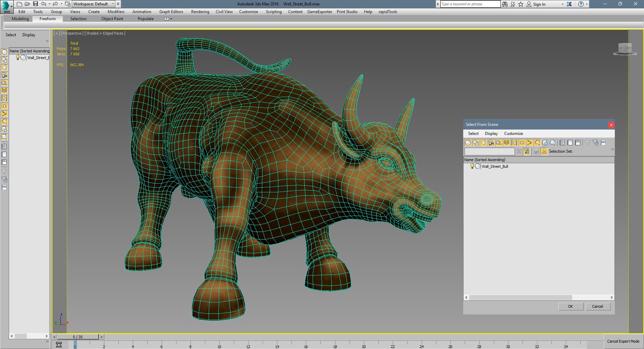Viewport: 644px width, 349px height.
Task: Click the time slider showing 0 / 35
Action: pyautogui.click(x=78, y=337)
